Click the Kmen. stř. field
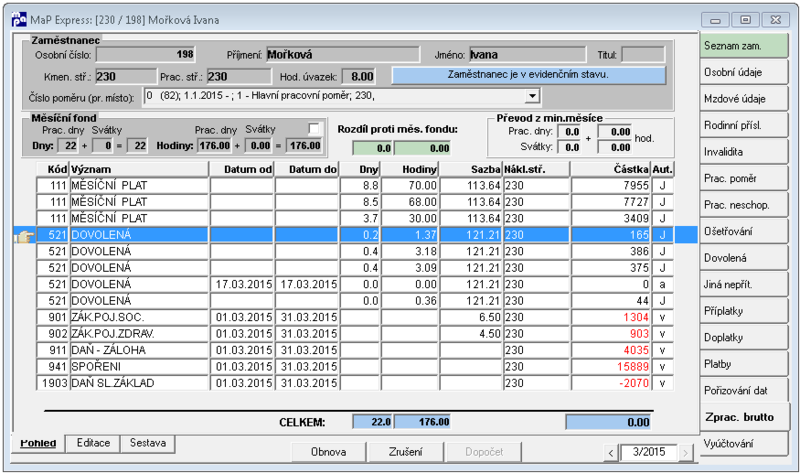The height and width of the screenshot is (473, 800). pyautogui.click(x=126, y=77)
